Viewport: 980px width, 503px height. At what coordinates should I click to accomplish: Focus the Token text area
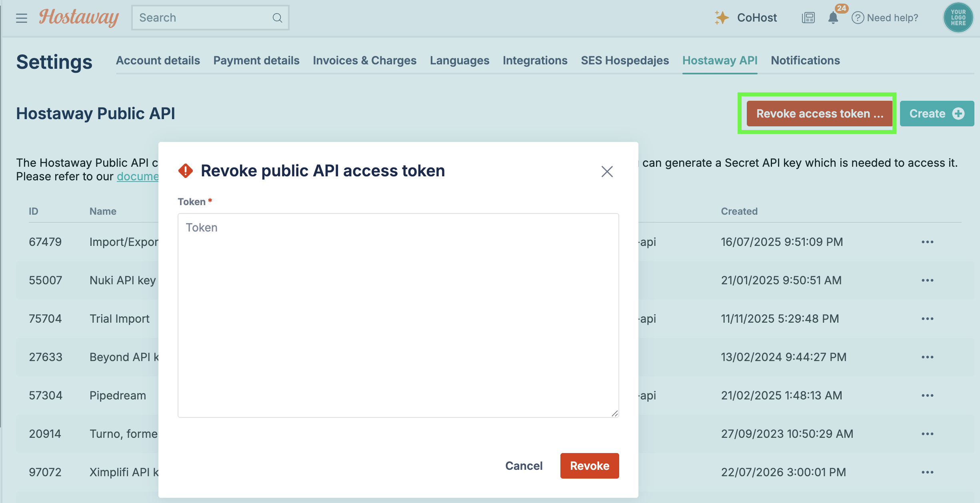[x=398, y=315]
